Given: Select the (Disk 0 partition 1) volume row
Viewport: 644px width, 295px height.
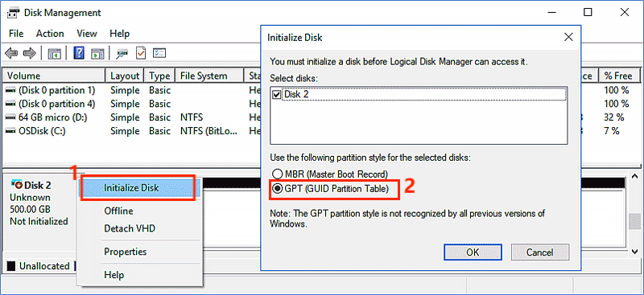Looking at the screenshot, I should [x=56, y=90].
